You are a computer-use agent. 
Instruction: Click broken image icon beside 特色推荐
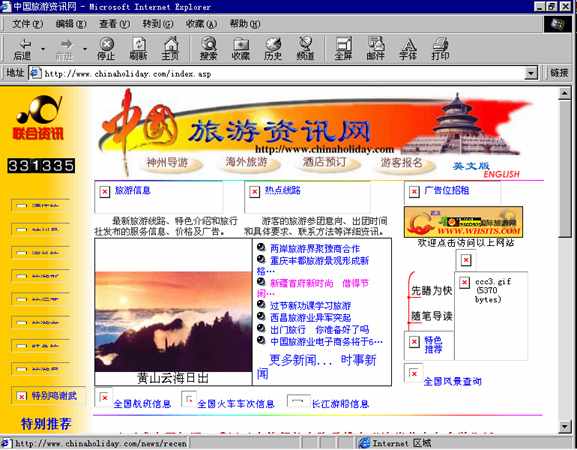(414, 341)
